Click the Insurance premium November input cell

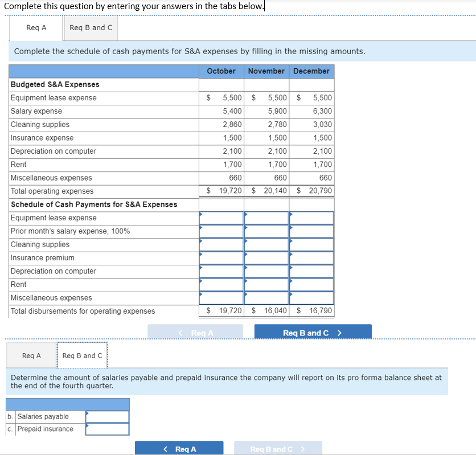pos(266,257)
